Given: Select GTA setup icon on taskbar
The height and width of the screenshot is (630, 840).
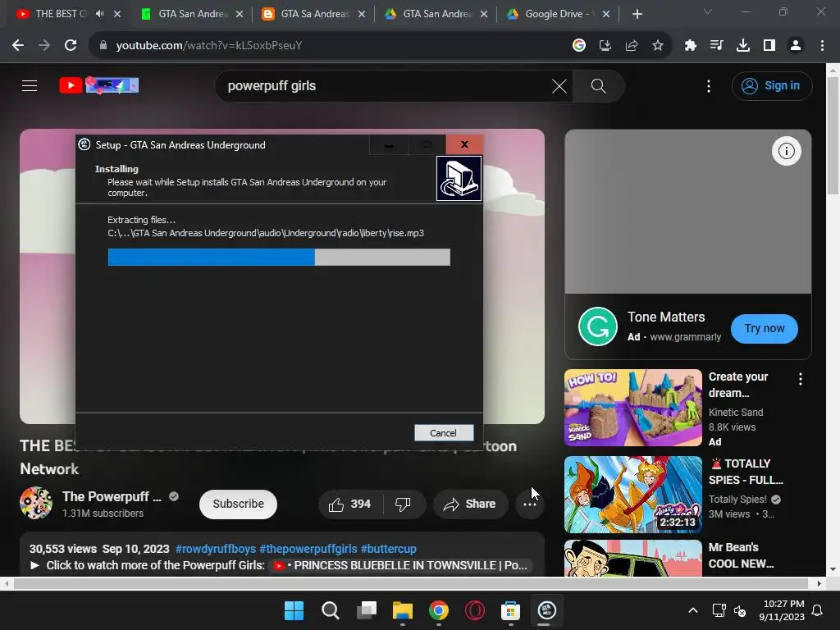Looking at the screenshot, I should [546, 610].
